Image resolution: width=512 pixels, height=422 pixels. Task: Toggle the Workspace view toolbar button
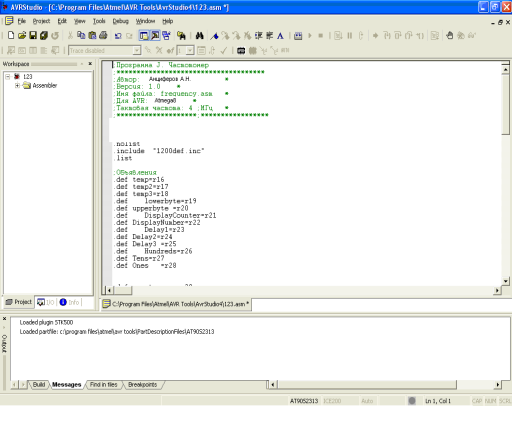click(144, 36)
